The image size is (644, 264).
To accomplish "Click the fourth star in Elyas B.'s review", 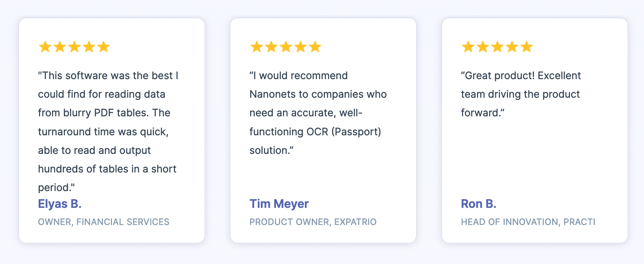I will tap(89, 47).
